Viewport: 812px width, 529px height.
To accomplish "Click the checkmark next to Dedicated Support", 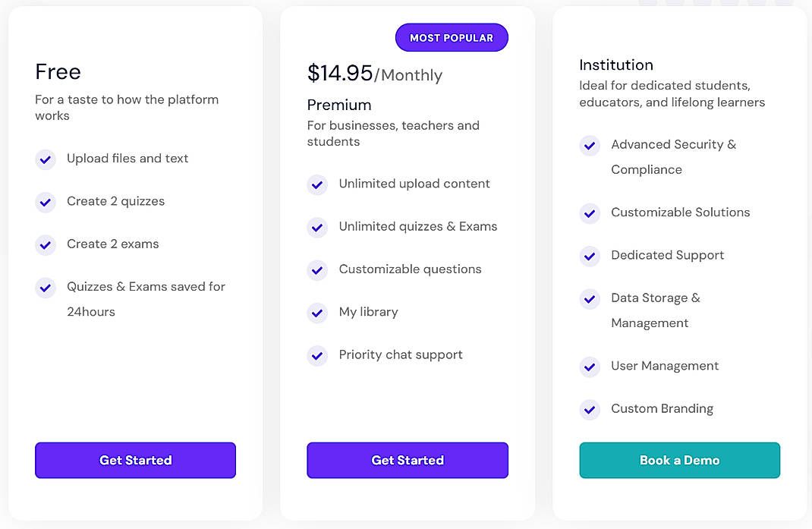I will 590,257.
